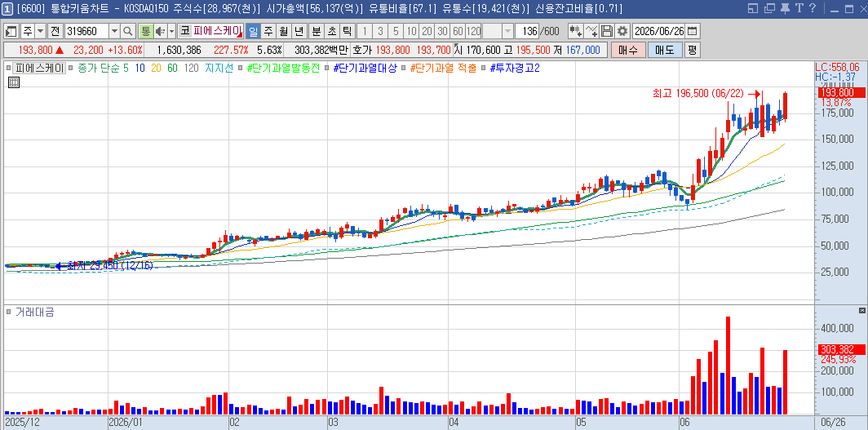Screen dimensions: 868x430
Task: Select the 일 daily period tab
Action: (x=252, y=31)
